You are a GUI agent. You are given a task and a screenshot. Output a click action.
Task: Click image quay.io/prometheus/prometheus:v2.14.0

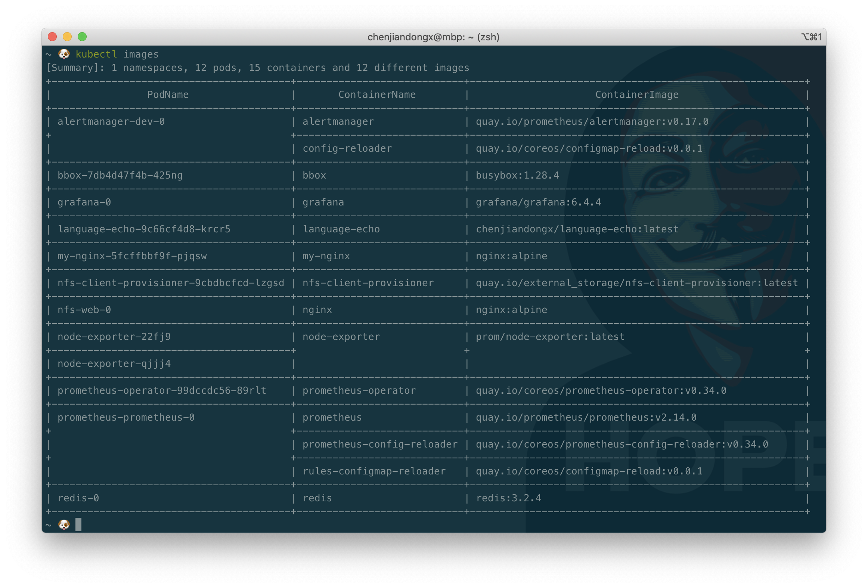coord(586,418)
